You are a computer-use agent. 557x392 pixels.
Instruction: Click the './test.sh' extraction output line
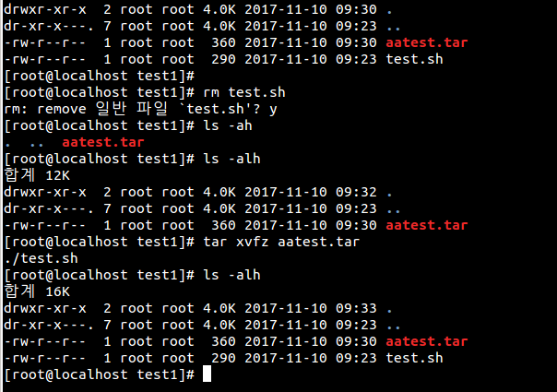pos(41,258)
